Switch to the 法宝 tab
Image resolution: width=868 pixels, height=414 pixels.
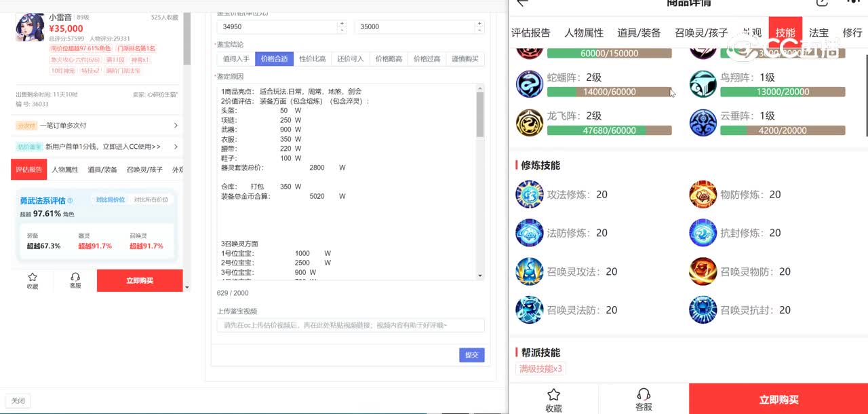coord(818,33)
